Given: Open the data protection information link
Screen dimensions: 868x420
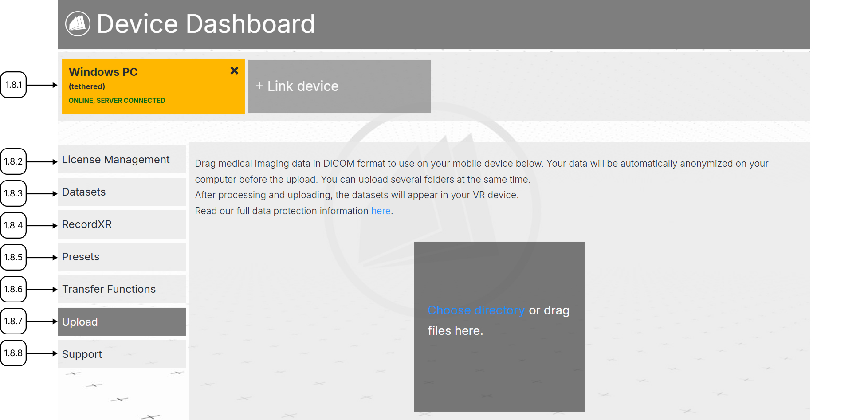Looking at the screenshot, I should tap(381, 211).
